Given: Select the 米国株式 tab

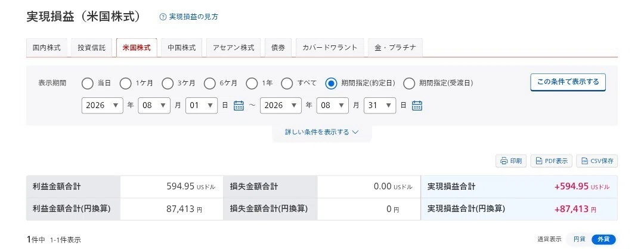Looking at the screenshot, I should (x=137, y=48).
